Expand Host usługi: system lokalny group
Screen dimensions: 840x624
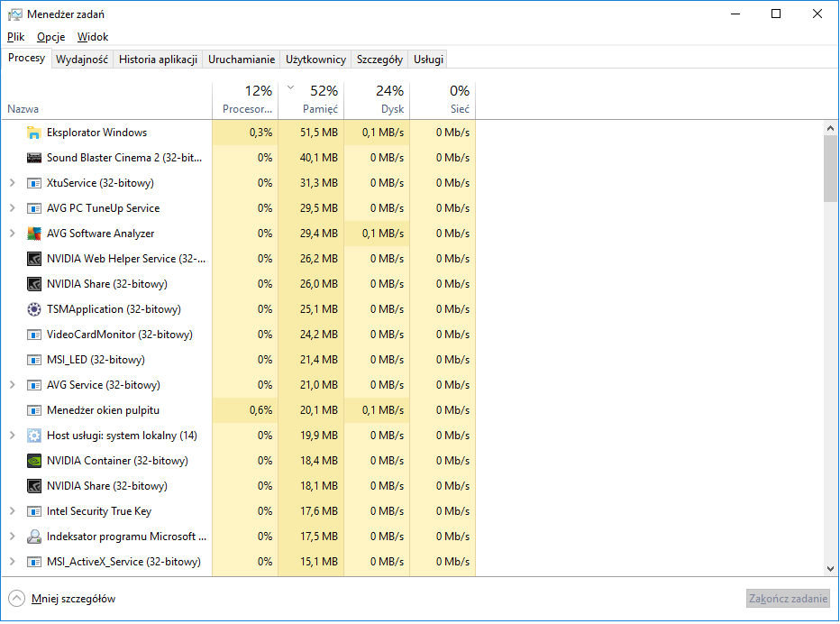click(x=13, y=436)
